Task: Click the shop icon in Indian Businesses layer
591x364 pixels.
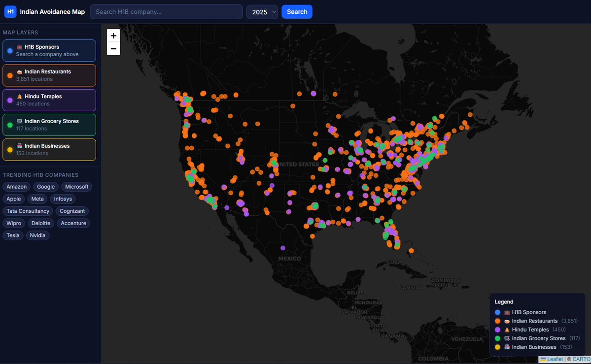Action: pyautogui.click(x=20, y=146)
